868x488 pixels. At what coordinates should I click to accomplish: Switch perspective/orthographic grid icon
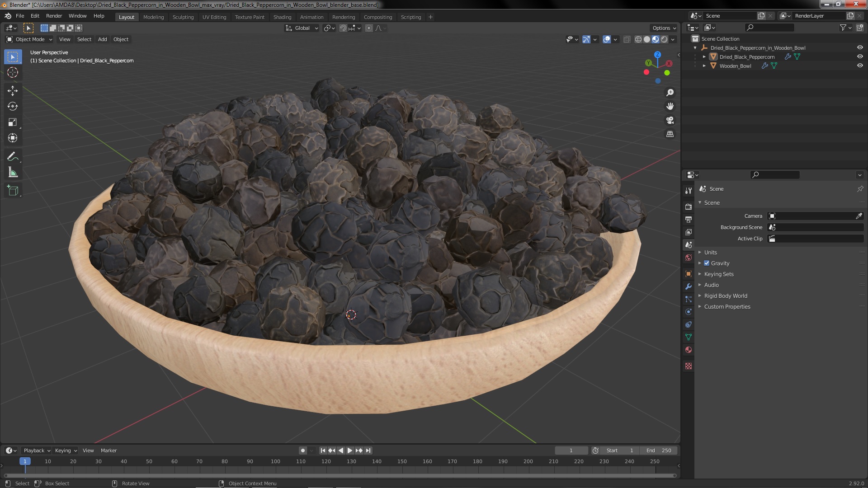670,134
